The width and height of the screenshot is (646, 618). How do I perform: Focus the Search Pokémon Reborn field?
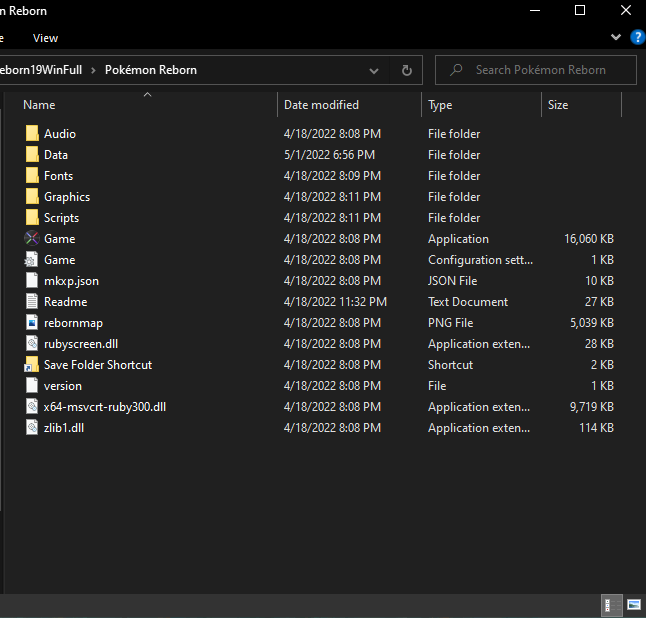[x=536, y=70]
